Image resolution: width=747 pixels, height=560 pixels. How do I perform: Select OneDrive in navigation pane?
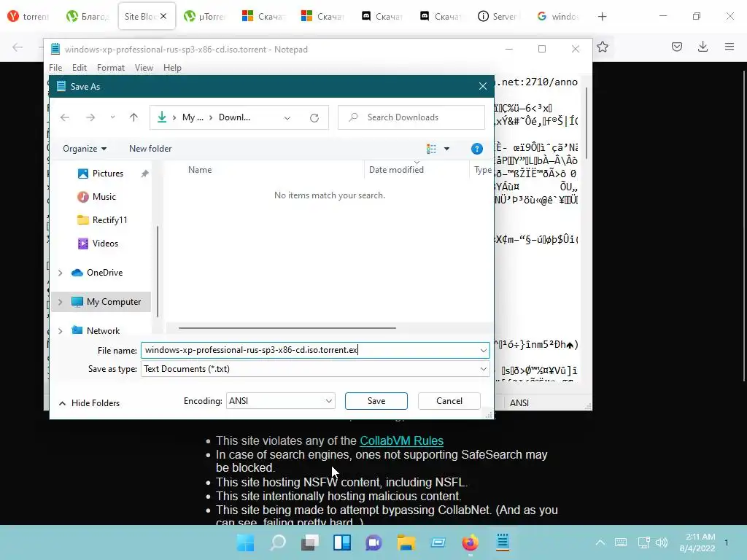pyautogui.click(x=104, y=273)
